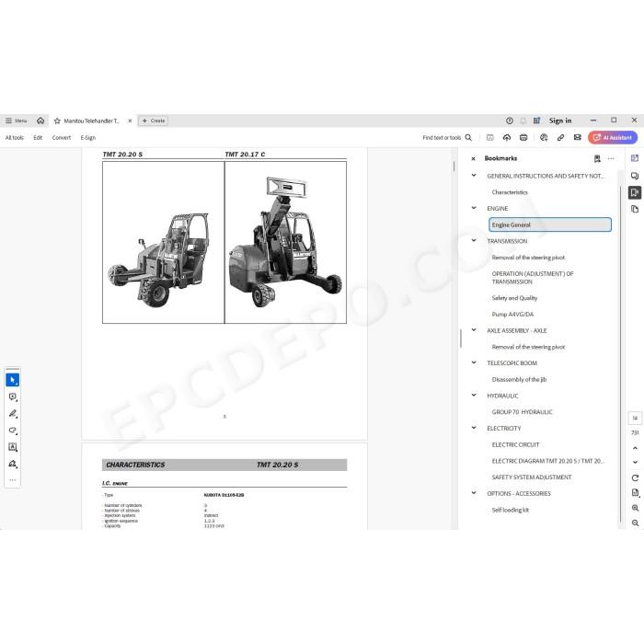The height and width of the screenshot is (644, 644).
Task: Collapse the TELESCOPIC BOOM bookmark
Action: pos(474,362)
